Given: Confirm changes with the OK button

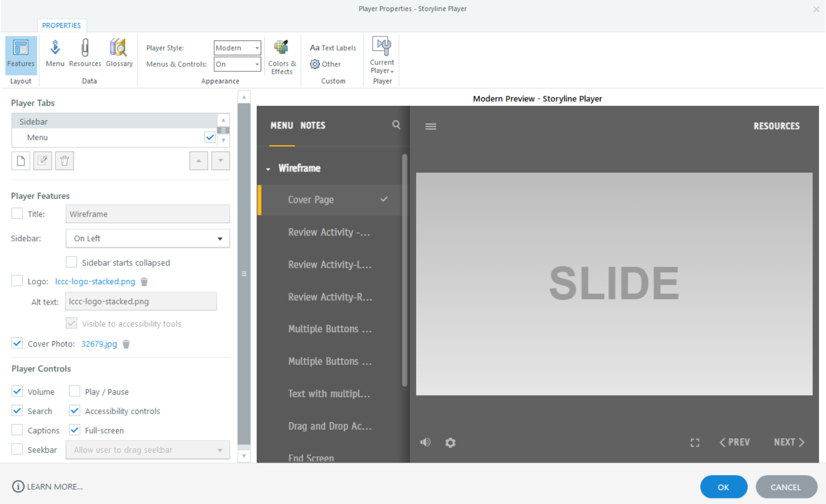Looking at the screenshot, I should (x=724, y=487).
